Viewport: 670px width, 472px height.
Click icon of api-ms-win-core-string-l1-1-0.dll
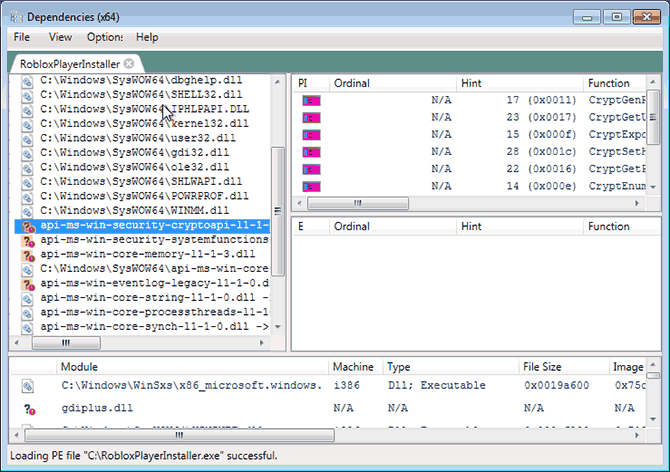[x=27, y=299]
